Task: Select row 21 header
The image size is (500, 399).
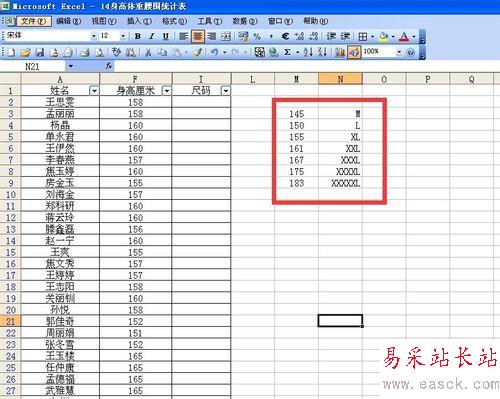Action: tap(10, 322)
